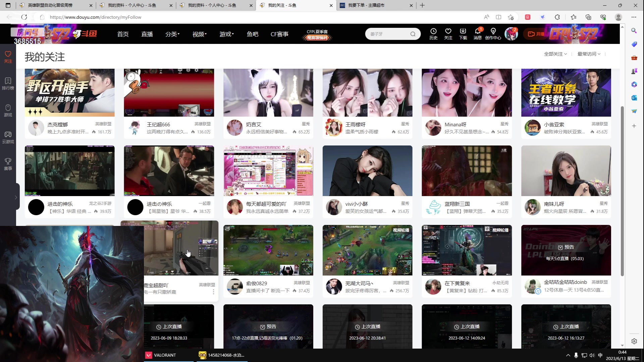Click 南妹儿呀 avatar
The image size is (644, 362).
pyautogui.click(x=532, y=207)
